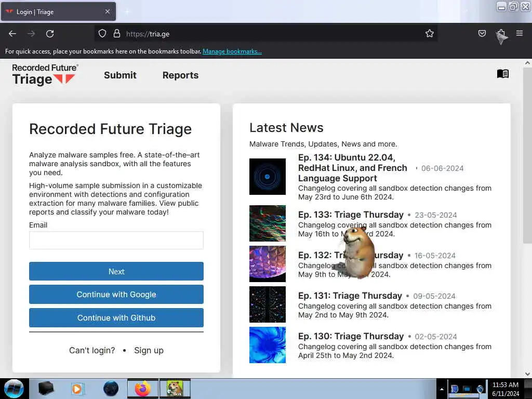The height and width of the screenshot is (399, 532).
Task: Choose Continue with Google
Action: 116,295
